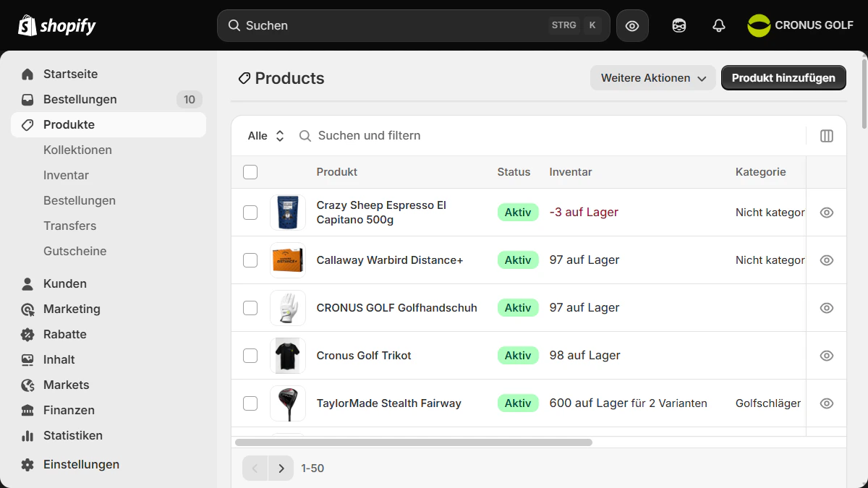Click the Marketing target icon
The height and width of the screenshot is (488, 868).
27,309
